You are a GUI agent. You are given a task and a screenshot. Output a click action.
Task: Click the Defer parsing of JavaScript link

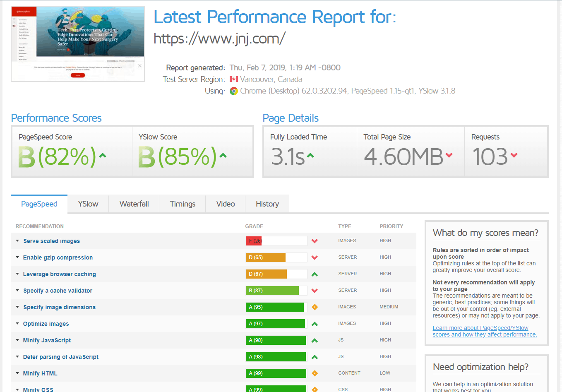[x=61, y=357]
